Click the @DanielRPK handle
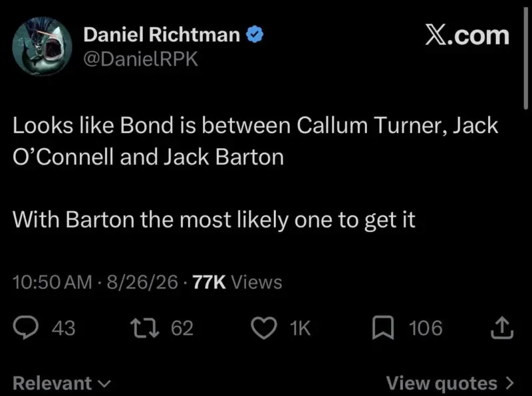Viewport: 532px width, 396px height. point(140,59)
